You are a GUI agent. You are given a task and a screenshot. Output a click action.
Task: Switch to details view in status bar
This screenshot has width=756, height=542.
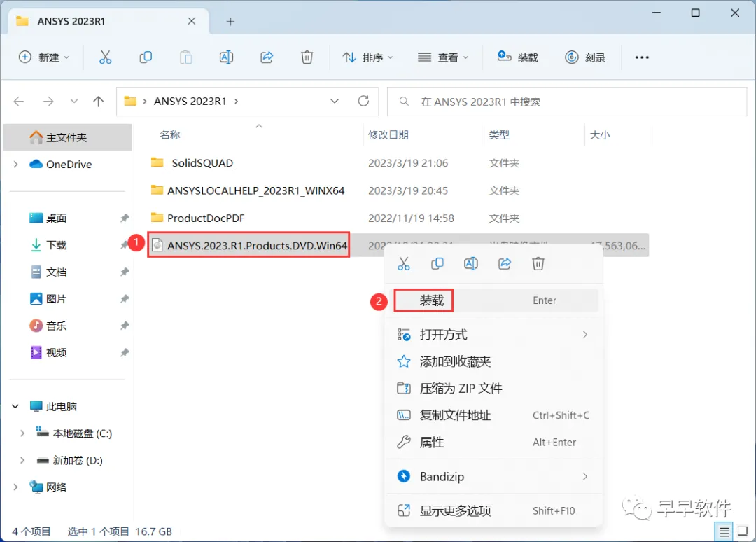coord(724,532)
